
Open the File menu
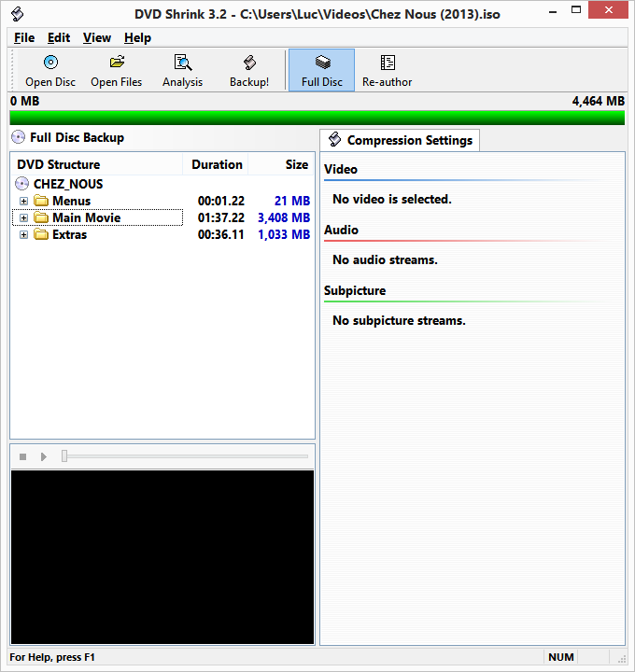pyautogui.click(x=24, y=37)
